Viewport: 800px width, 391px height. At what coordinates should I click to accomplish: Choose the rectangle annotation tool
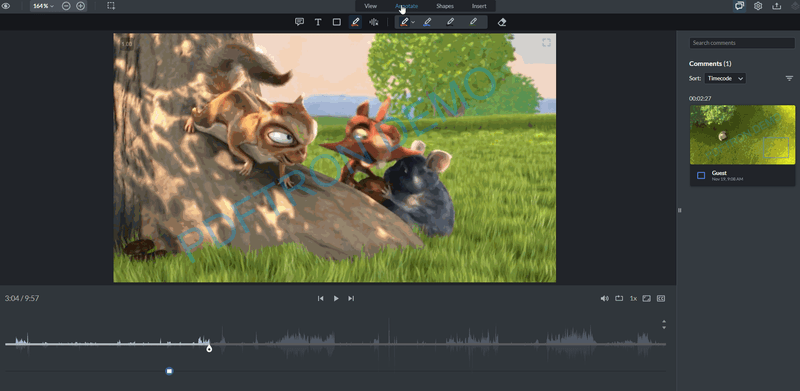click(x=337, y=22)
